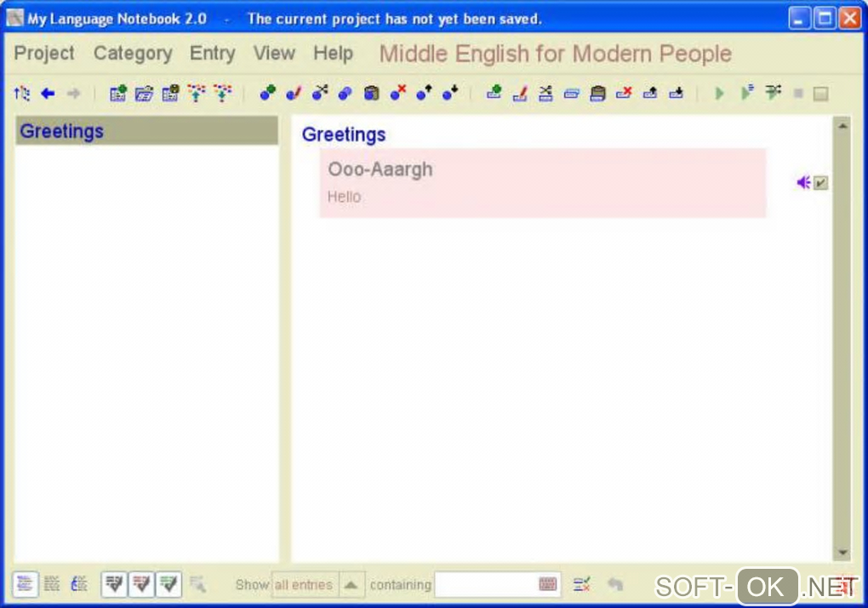
Task: Paste category with the clipboard jar icon
Action: click(371, 93)
